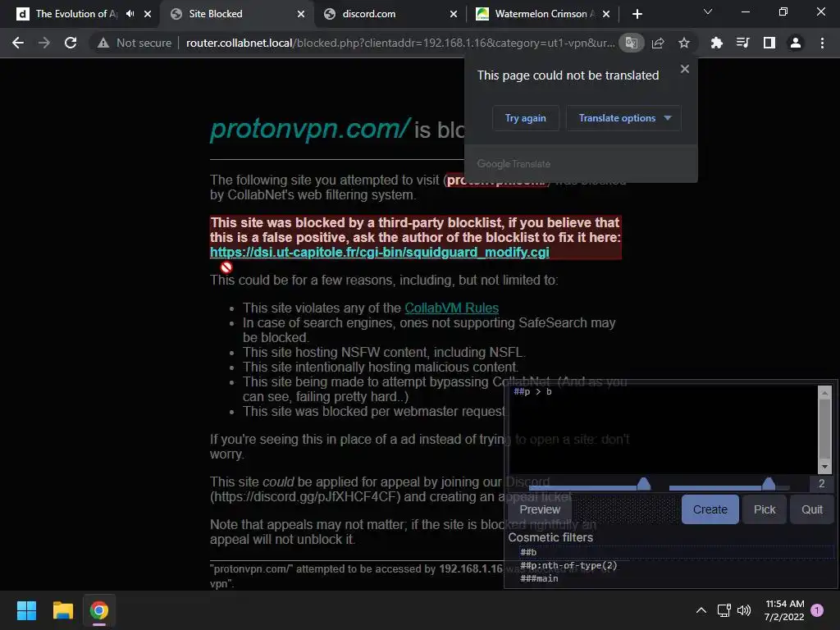Open the Extensions puzzle icon

[716, 43]
